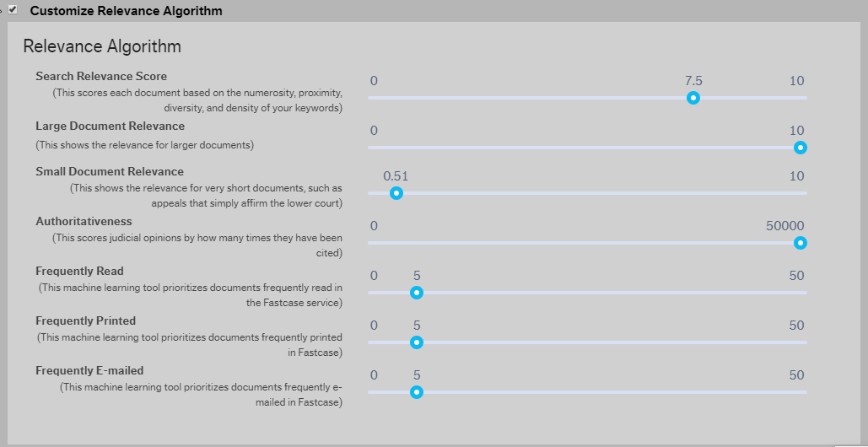The width and height of the screenshot is (868, 447).
Task: Select the Authoritativeness slider handle
Action: tap(800, 243)
